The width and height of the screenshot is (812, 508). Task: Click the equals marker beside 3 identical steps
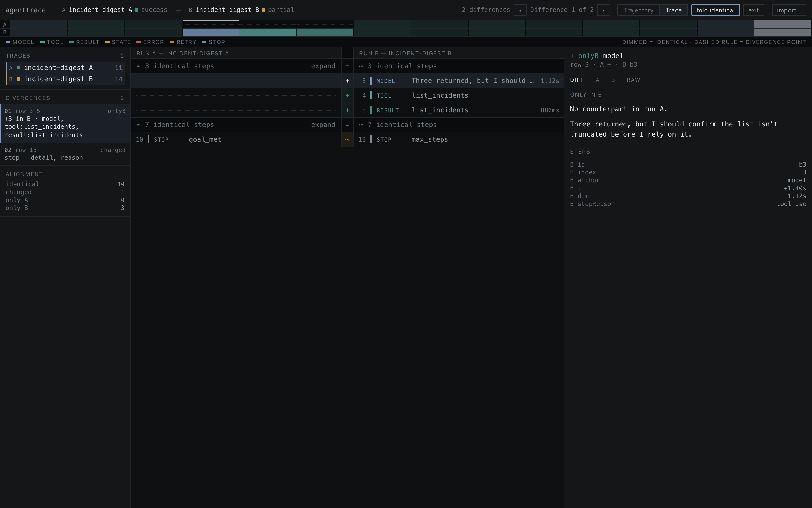coord(347,66)
